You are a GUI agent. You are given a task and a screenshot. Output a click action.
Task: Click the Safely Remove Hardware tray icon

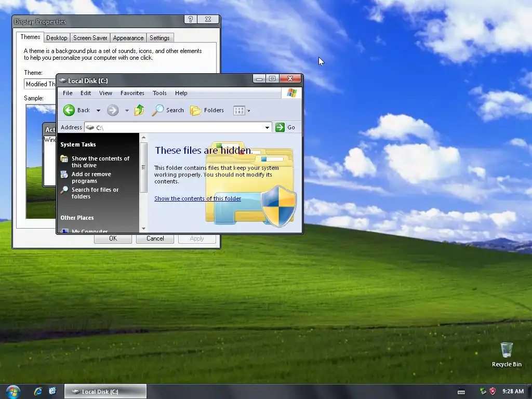[483, 391]
